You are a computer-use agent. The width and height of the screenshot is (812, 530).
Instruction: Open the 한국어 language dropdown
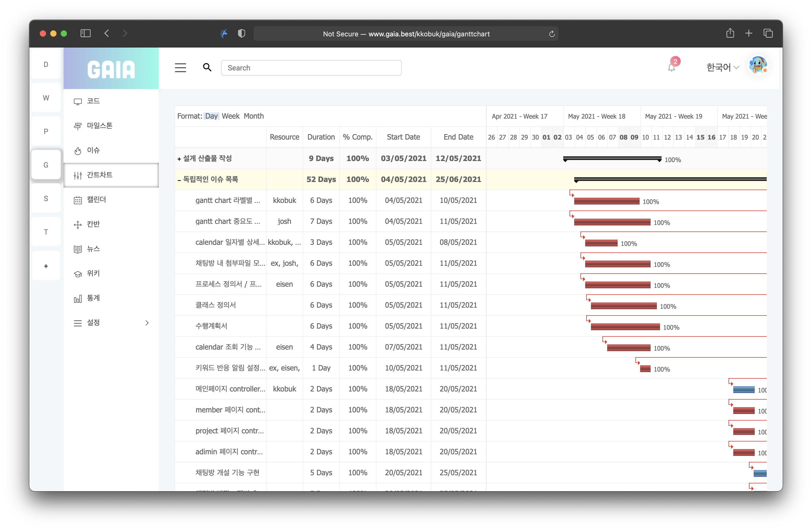(x=722, y=67)
